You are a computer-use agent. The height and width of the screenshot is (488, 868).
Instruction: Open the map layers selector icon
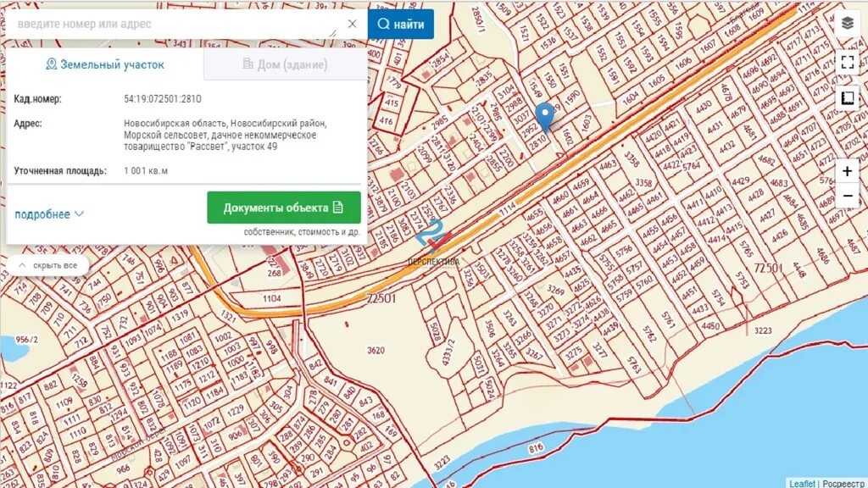pyautogui.click(x=847, y=24)
